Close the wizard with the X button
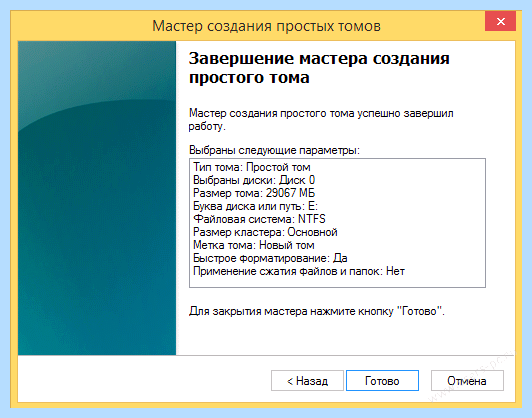 500,21
